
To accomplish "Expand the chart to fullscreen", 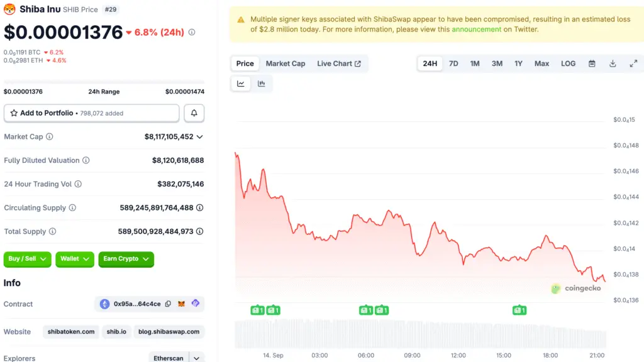I will 634,63.
